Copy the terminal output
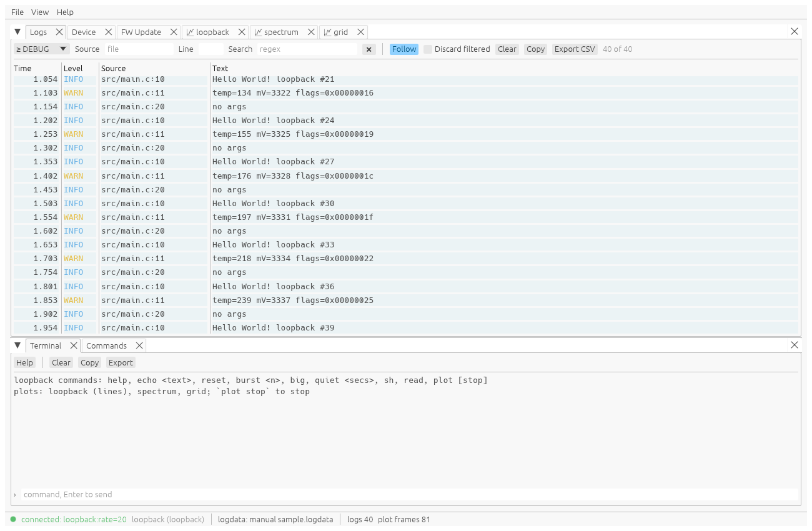The width and height of the screenshot is (812, 531). (x=89, y=363)
